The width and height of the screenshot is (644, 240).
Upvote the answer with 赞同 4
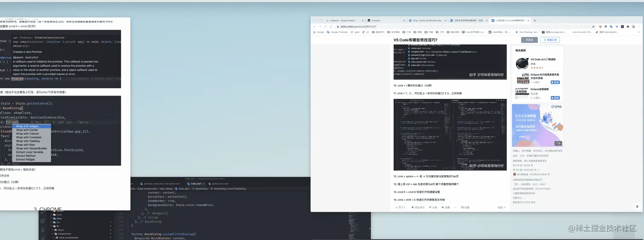click(x=400, y=208)
